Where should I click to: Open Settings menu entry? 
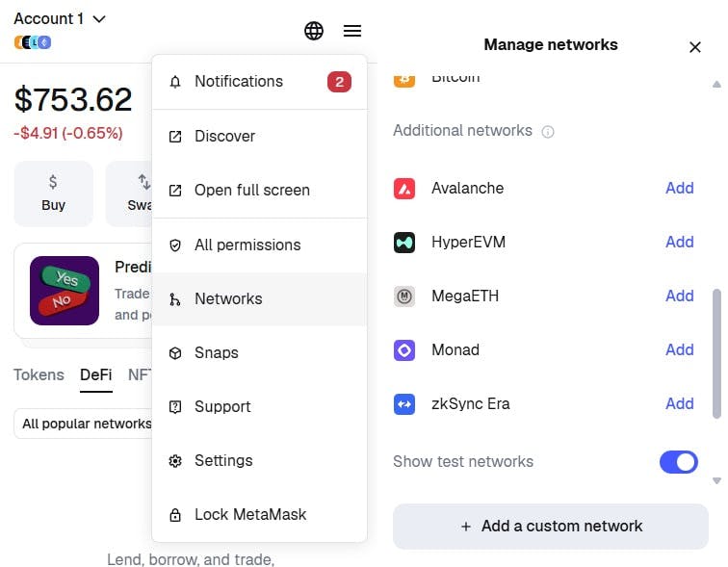260,461
